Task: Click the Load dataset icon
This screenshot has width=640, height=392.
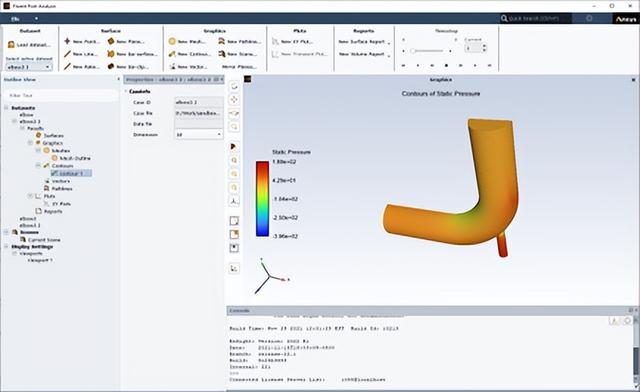Action: tap(11, 45)
